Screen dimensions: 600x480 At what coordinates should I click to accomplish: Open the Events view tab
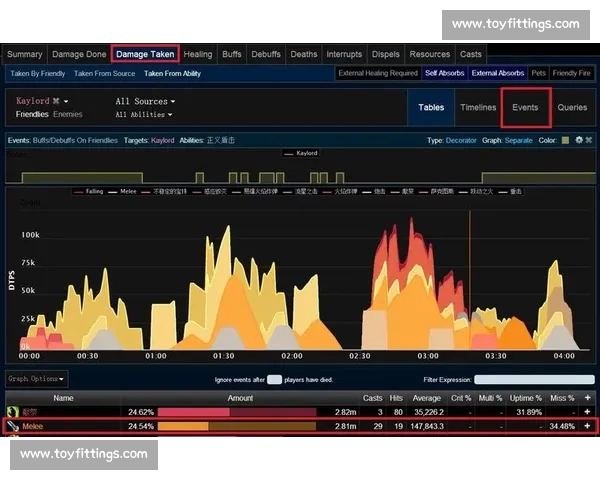(525, 107)
